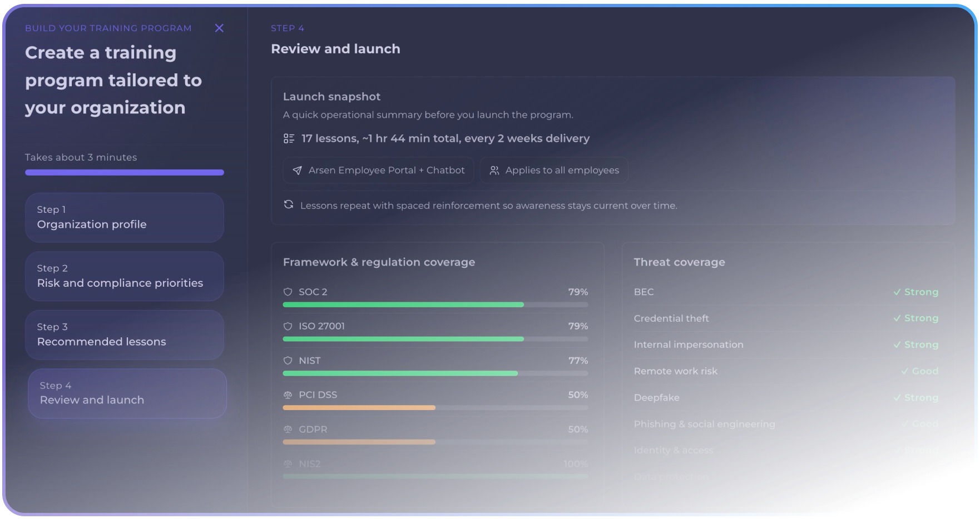This screenshot has width=980, height=519.
Task: Click the Remote work risk label
Action: 676,371
